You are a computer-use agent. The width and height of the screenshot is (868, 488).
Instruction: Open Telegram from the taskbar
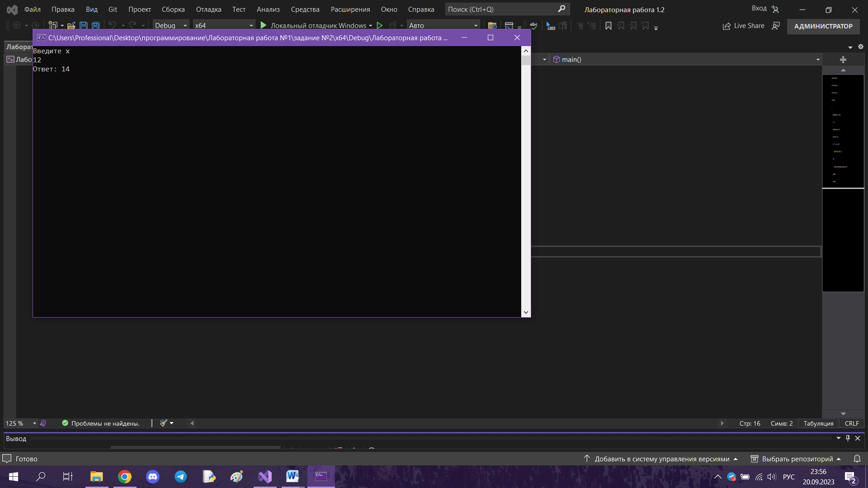pos(181,476)
